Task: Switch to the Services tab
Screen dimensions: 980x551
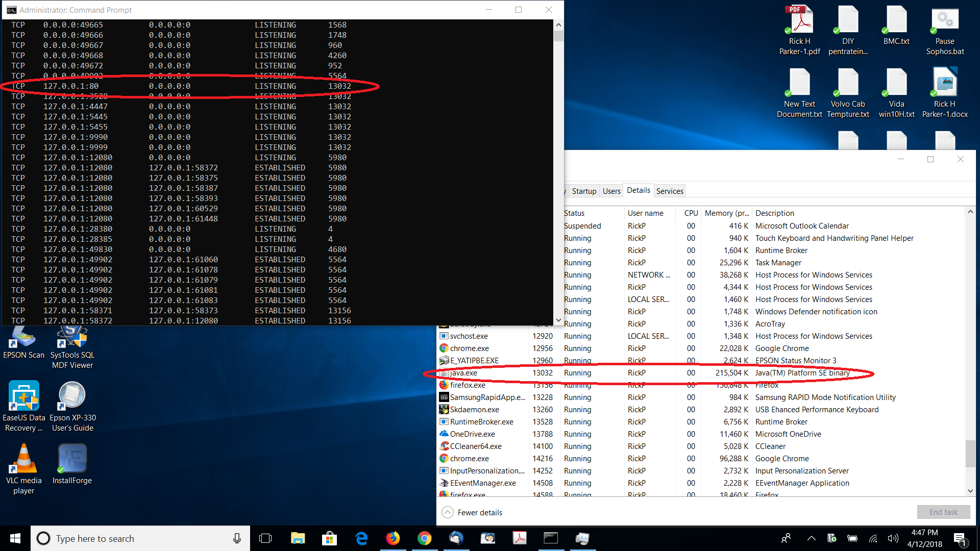Action: pos(669,191)
